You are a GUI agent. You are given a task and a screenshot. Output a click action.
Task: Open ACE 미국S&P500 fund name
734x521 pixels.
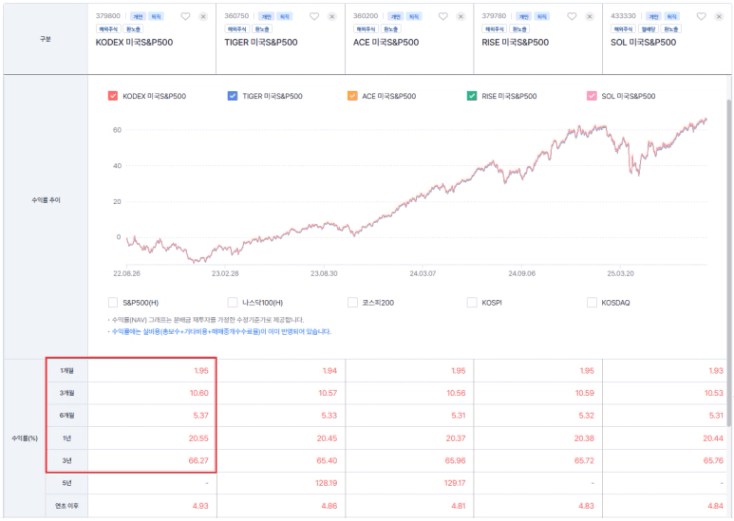pyautogui.click(x=386, y=42)
